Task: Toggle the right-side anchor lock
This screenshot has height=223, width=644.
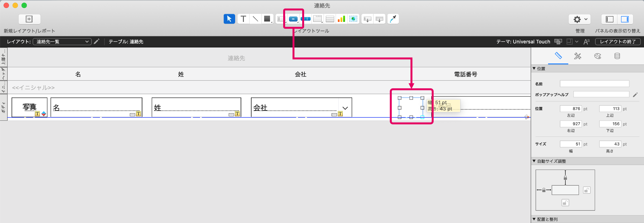Action: (x=587, y=190)
